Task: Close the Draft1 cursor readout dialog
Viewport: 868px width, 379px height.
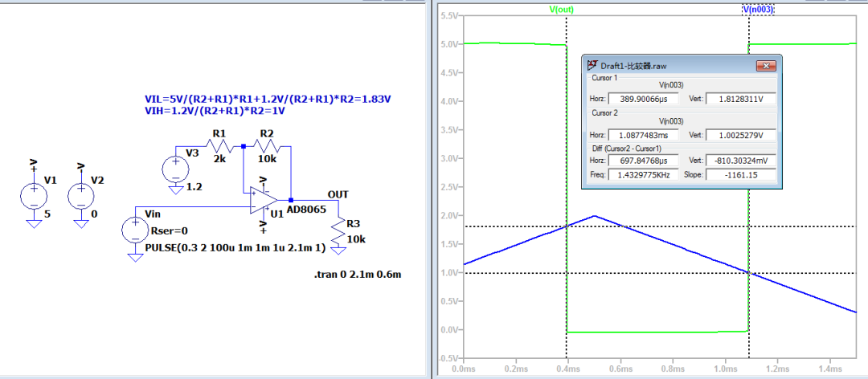Action: click(768, 65)
